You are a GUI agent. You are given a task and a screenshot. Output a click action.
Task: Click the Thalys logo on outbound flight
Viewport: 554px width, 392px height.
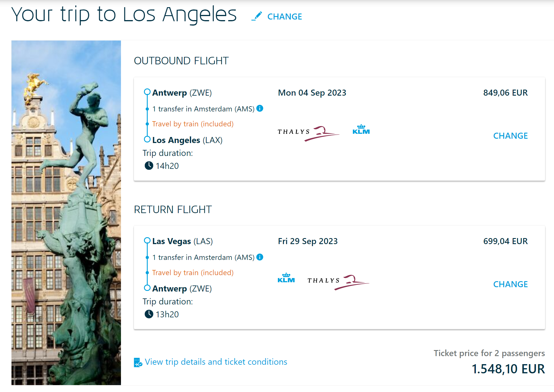point(308,133)
